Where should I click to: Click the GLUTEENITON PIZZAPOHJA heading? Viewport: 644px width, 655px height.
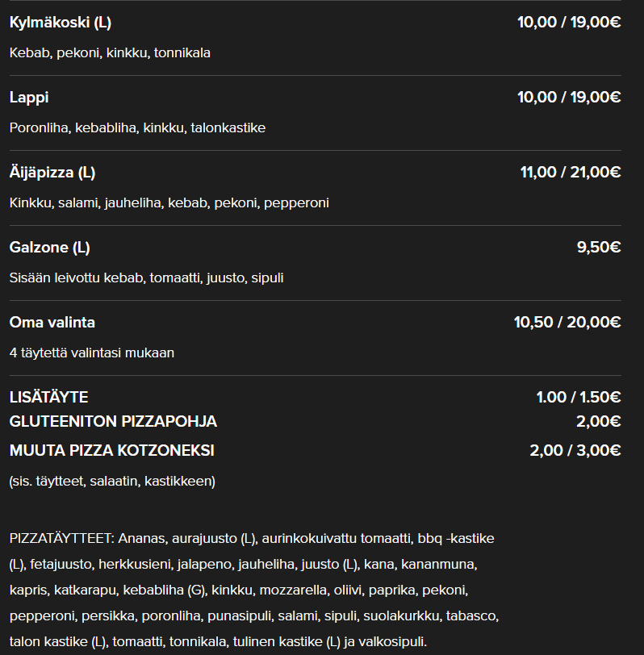coord(113,422)
